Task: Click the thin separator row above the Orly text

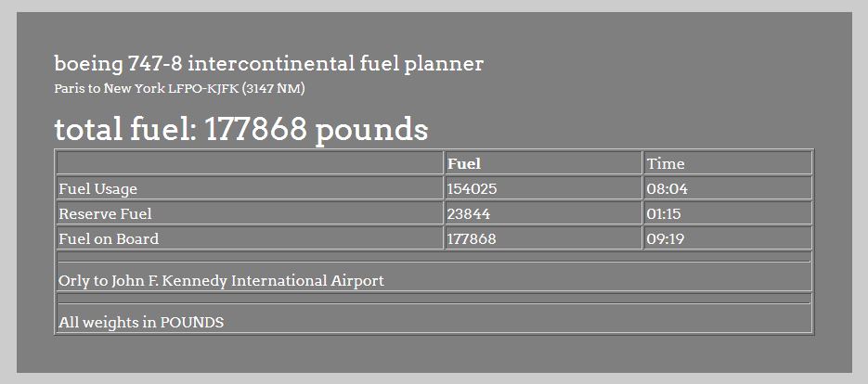Action: point(434,257)
